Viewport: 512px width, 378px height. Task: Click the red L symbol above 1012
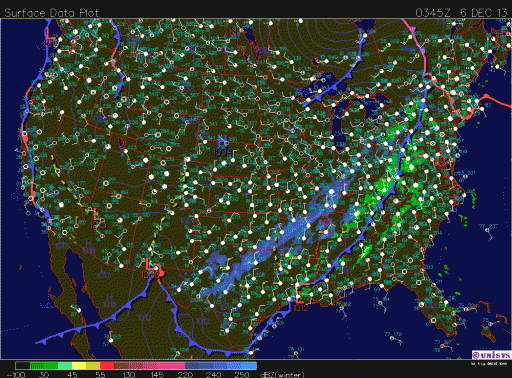click(x=299, y=296)
